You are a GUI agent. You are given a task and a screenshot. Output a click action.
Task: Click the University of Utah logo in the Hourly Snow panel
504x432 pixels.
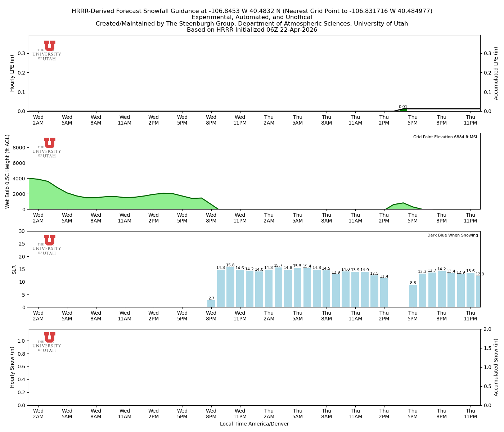pyautogui.click(x=47, y=342)
